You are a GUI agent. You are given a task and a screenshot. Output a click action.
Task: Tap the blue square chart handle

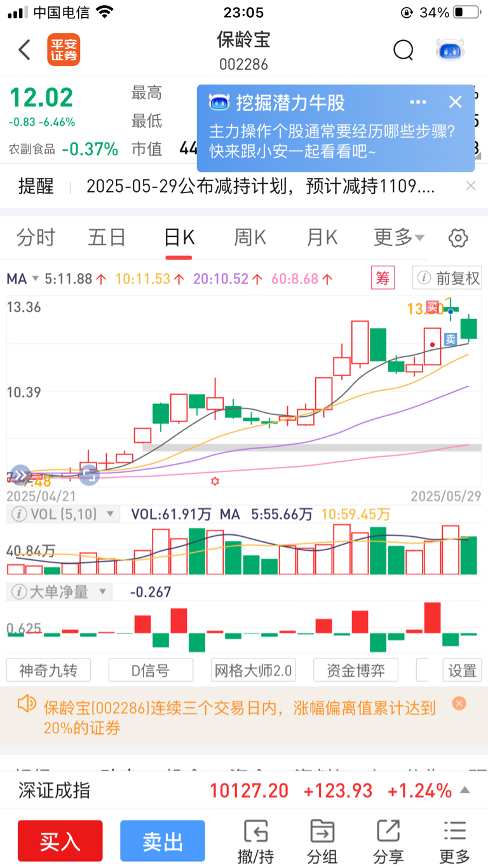coord(89,475)
